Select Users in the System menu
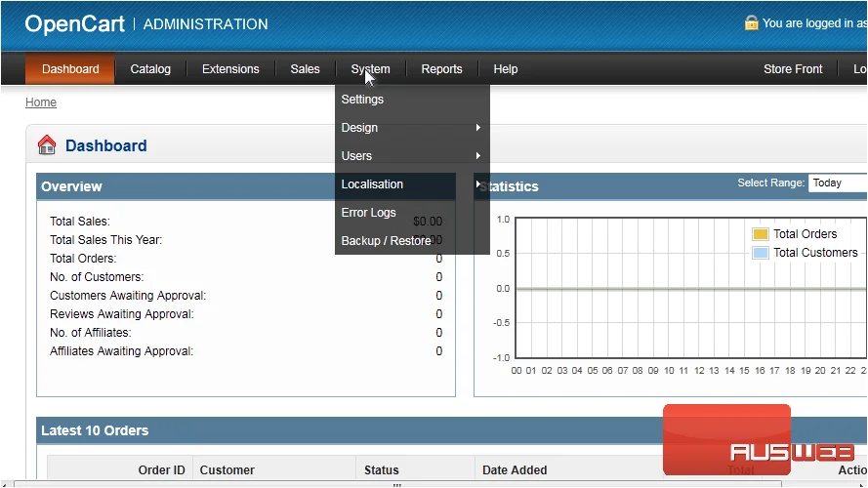 tap(412, 156)
